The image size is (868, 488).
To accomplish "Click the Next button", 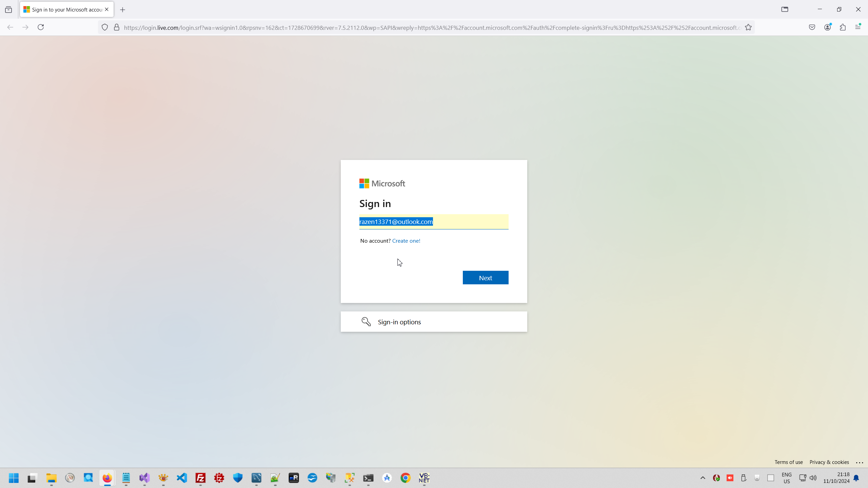I will click(485, 278).
